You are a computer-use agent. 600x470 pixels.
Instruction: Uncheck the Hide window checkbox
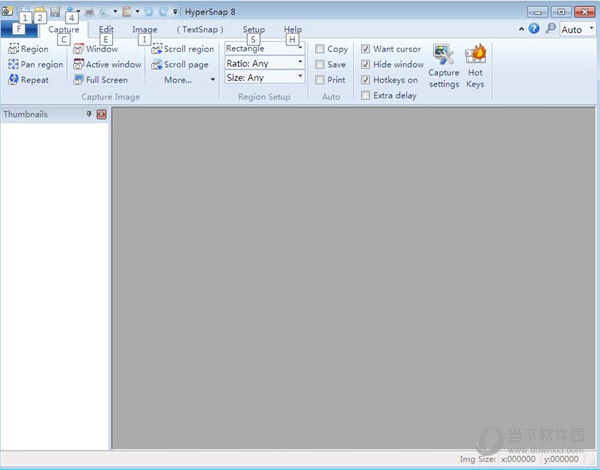[x=365, y=64]
